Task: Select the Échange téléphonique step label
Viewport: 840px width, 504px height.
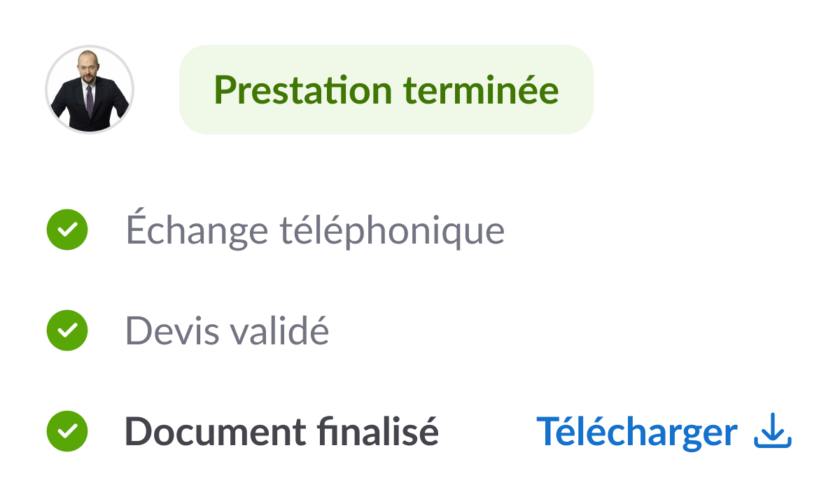Action: coord(315,230)
